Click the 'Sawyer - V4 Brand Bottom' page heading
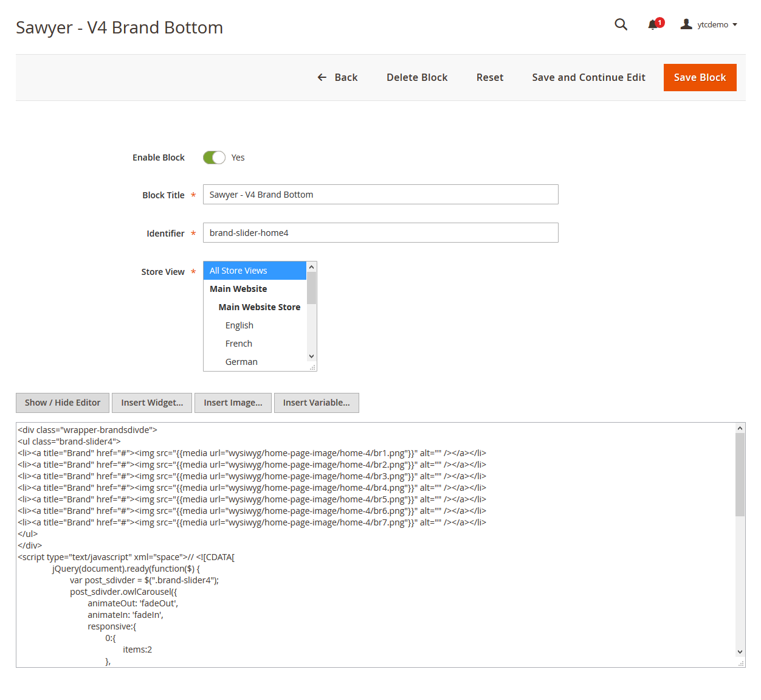The image size is (761, 700). tap(119, 27)
